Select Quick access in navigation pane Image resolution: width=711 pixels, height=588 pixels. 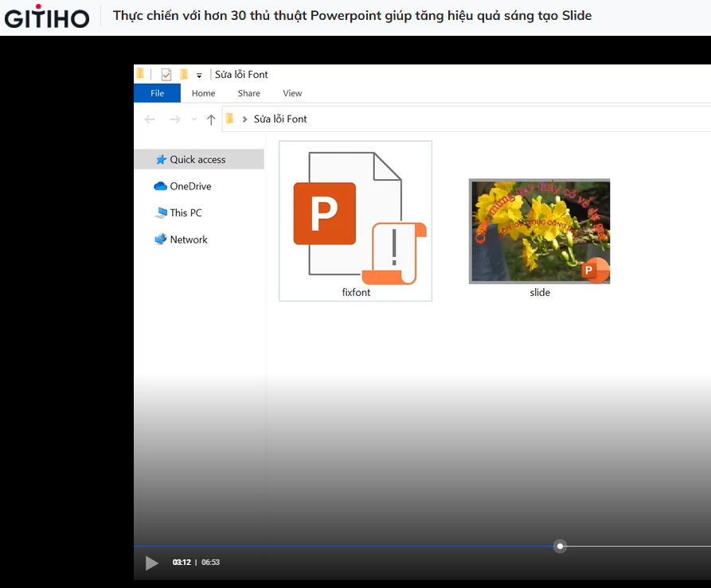pyautogui.click(x=199, y=159)
